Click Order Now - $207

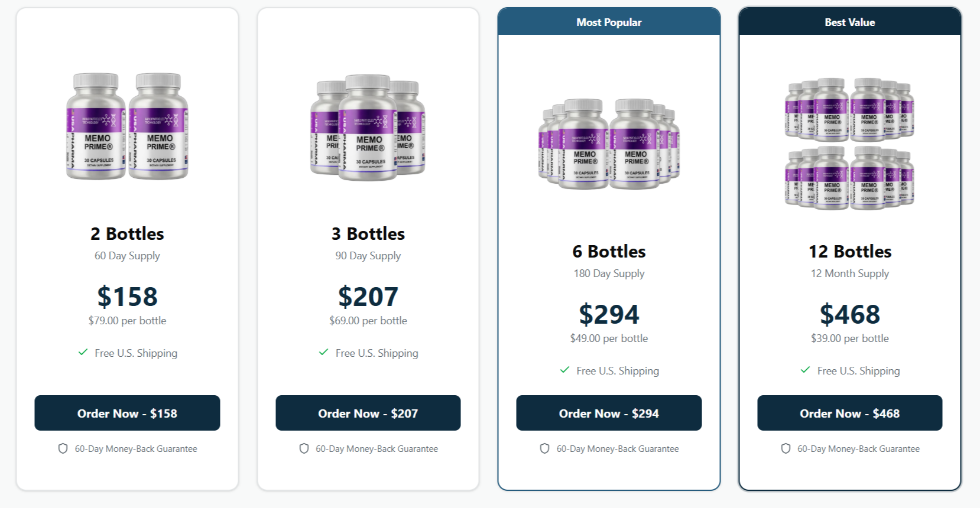tap(368, 413)
